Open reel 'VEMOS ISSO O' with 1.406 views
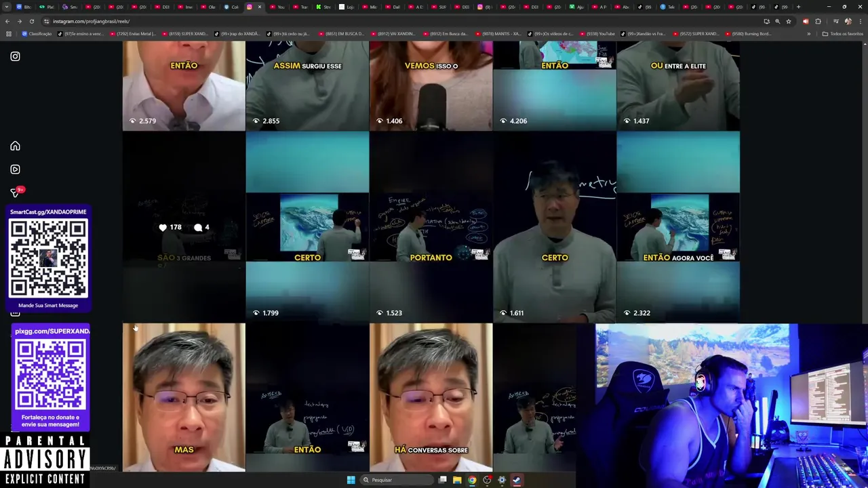The width and height of the screenshot is (868, 488). pos(431,85)
